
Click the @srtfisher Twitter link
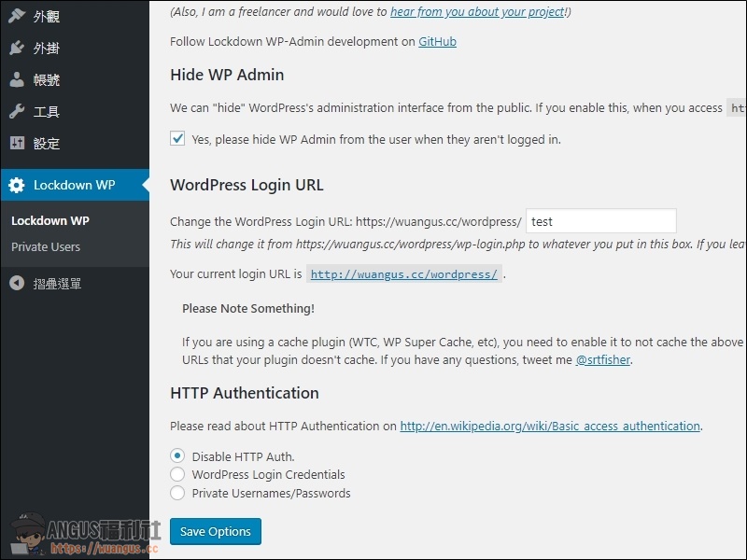(x=603, y=360)
